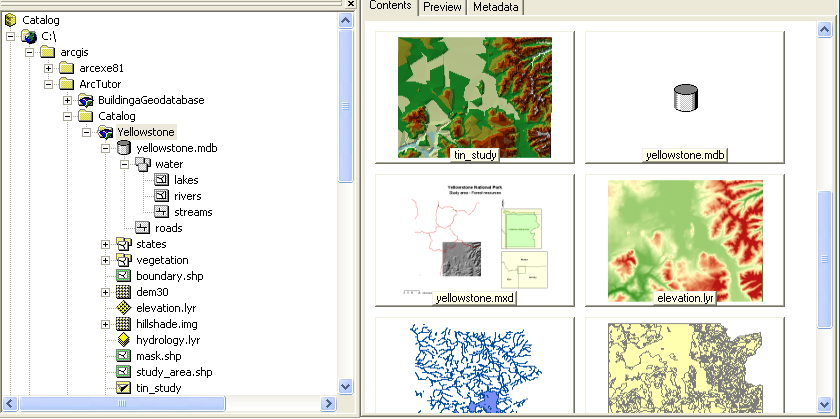The height and width of the screenshot is (419, 840).
Task: Click the study_area.shp shapefile icon
Action: (124, 372)
